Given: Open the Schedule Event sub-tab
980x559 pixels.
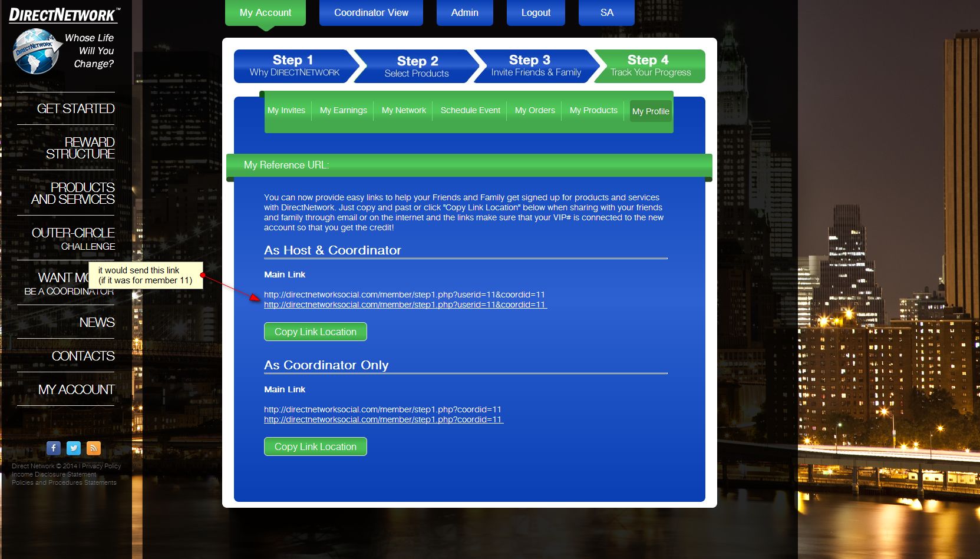Looking at the screenshot, I should point(470,110).
